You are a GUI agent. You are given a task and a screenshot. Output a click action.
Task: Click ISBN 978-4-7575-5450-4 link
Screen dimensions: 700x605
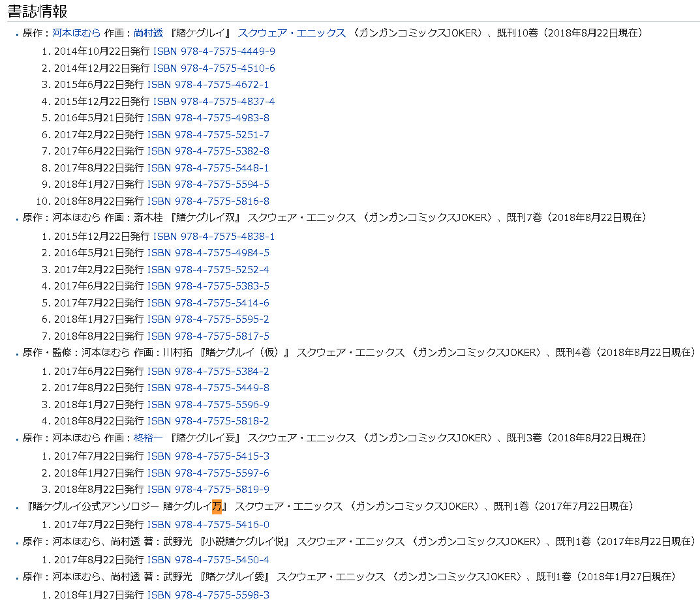point(208,560)
